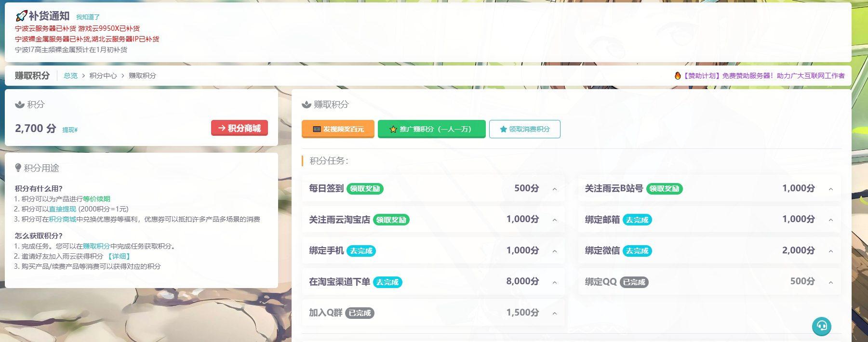Click lotus icon beside 赚取积分 panel title
This screenshot has height=342, width=868.
307,105
